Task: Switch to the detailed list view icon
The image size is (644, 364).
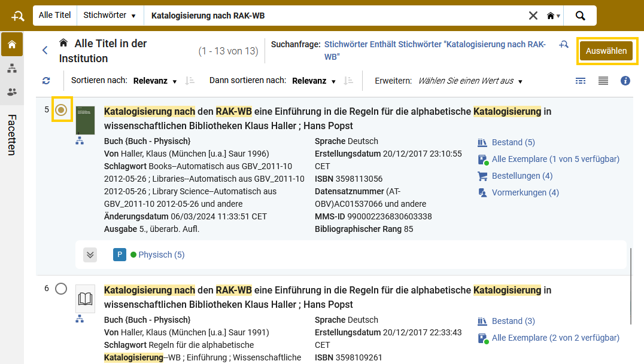Action: pos(581,81)
